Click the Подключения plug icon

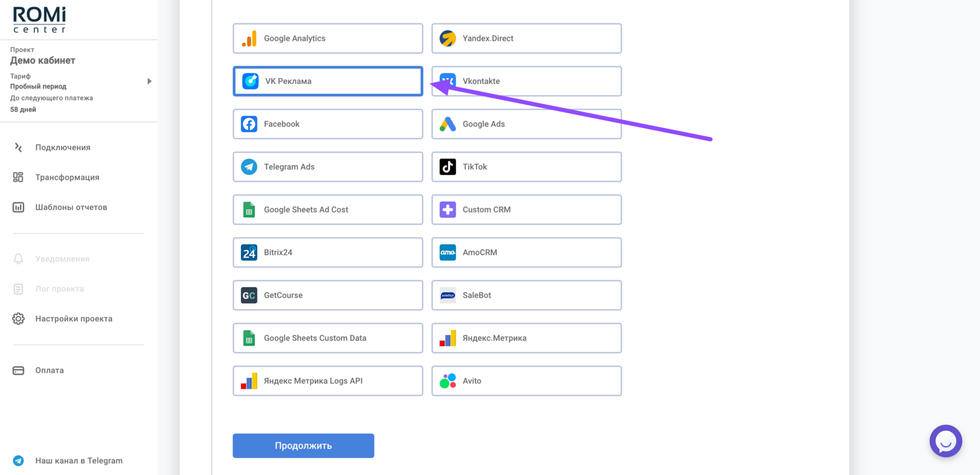pos(19,147)
